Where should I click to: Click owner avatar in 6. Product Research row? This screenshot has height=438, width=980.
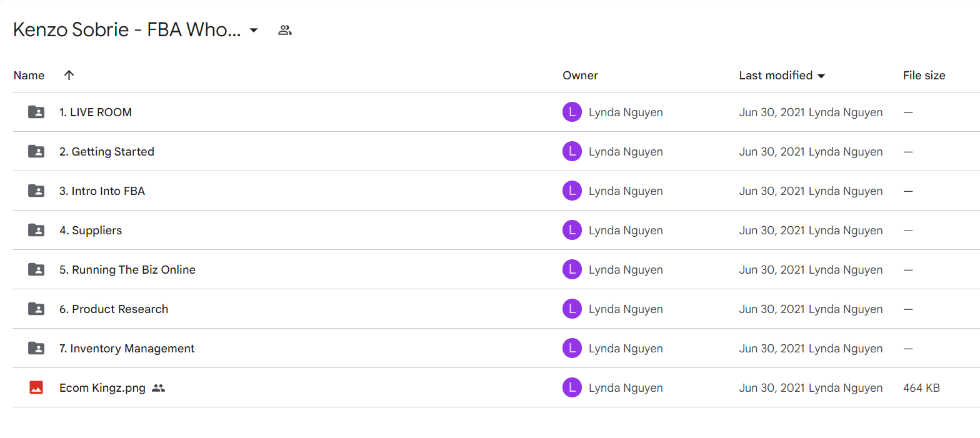pyautogui.click(x=572, y=309)
